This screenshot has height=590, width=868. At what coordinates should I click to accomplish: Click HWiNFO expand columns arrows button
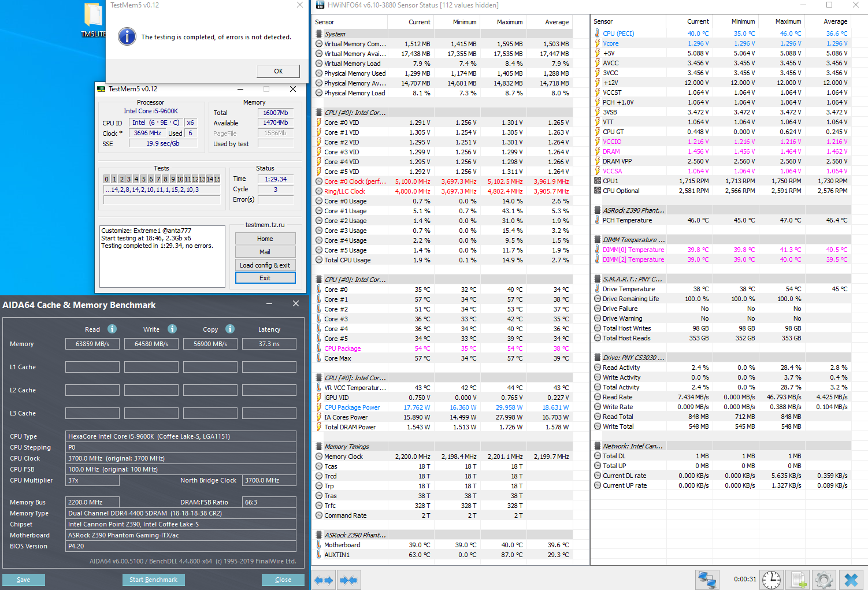(324, 580)
